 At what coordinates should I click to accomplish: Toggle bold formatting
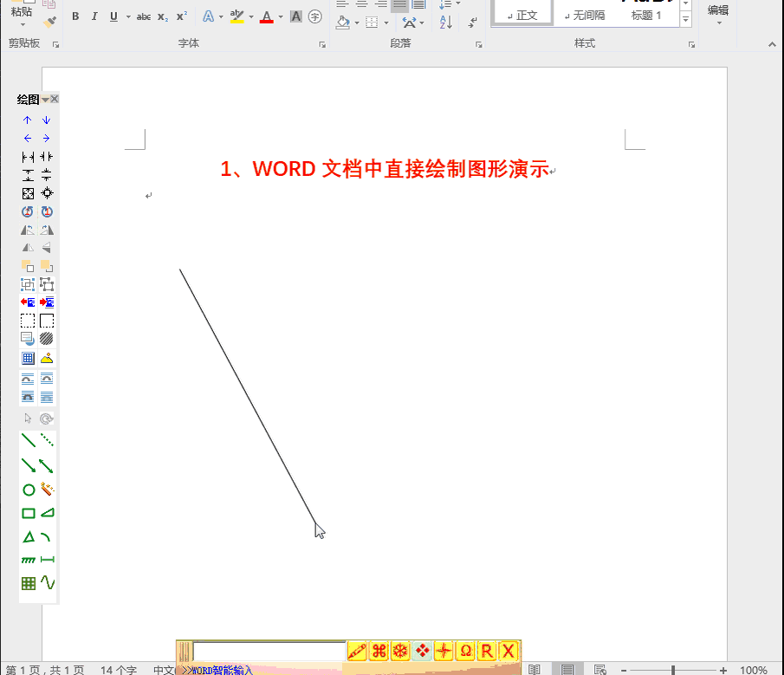[75, 16]
